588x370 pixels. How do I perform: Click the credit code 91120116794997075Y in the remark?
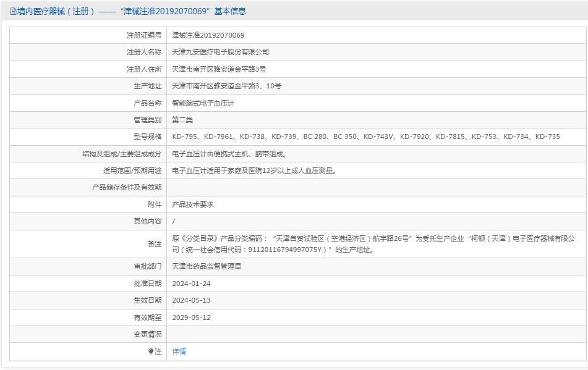click(285, 250)
